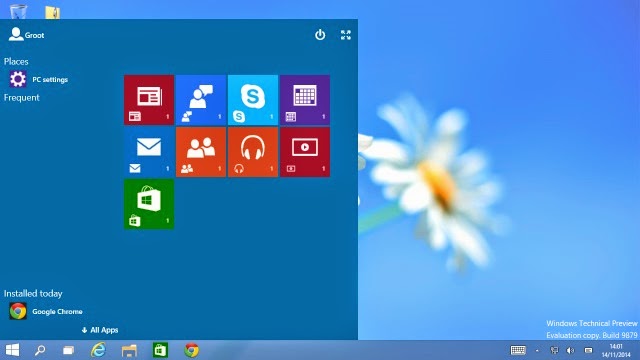Click the power button in Start menu
Viewport: 640px width, 360px height.
point(320,35)
